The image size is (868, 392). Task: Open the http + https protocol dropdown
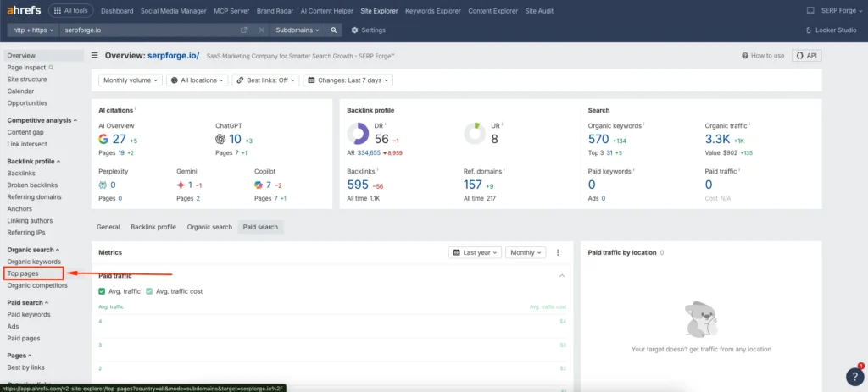(x=33, y=30)
